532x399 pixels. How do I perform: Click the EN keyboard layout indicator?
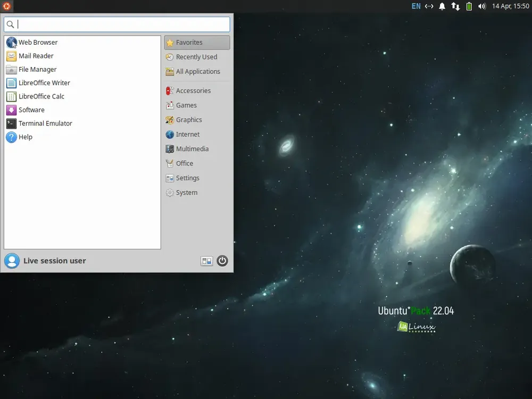[x=416, y=6]
